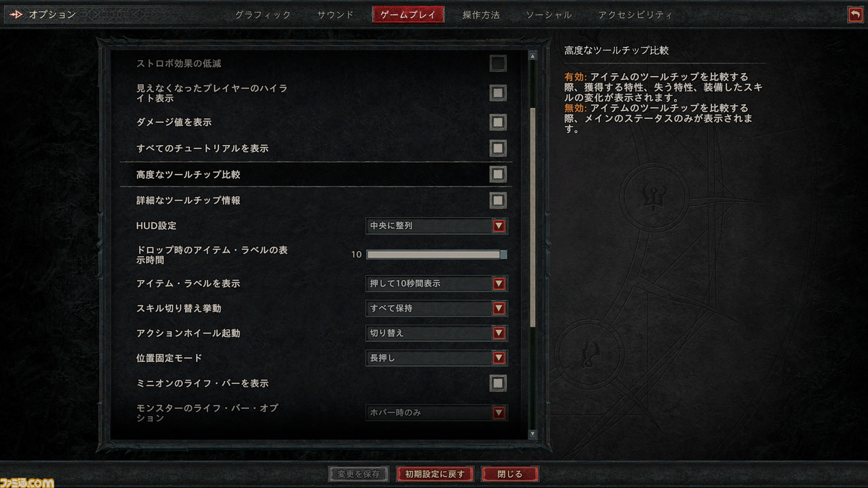The height and width of the screenshot is (488, 868).
Task: Switch to アクセシビリティ tab
Action: (635, 15)
